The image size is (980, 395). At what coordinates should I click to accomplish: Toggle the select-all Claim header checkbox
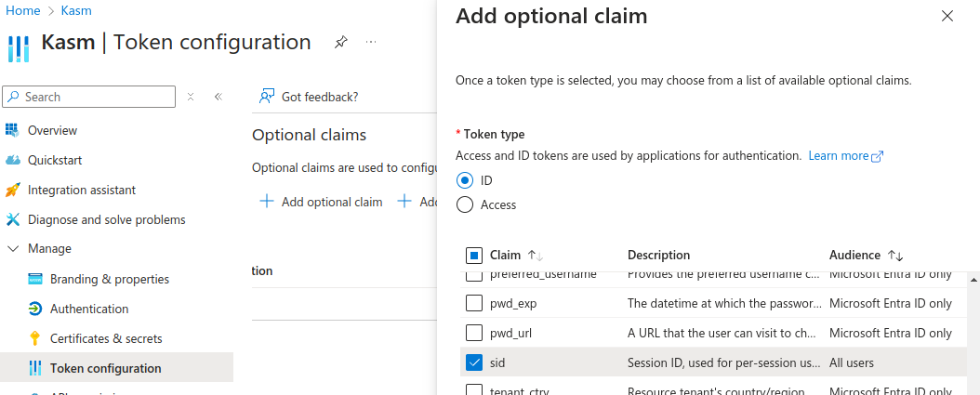[x=474, y=255]
